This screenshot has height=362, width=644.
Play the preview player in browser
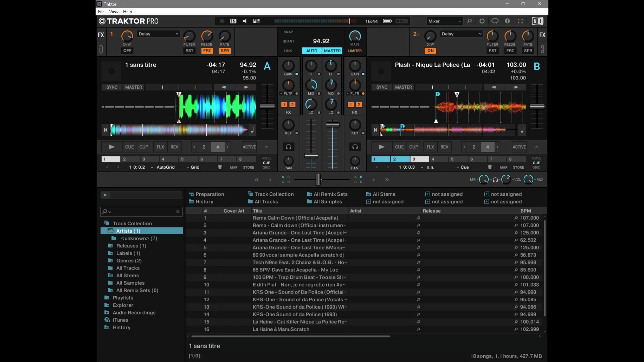tap(105, 195)
